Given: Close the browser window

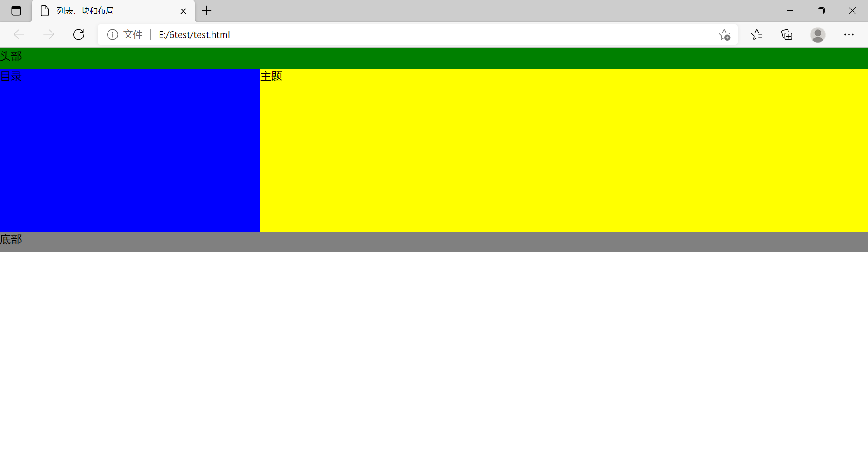Looking at the screenshot, I should [x=852, y=11].
